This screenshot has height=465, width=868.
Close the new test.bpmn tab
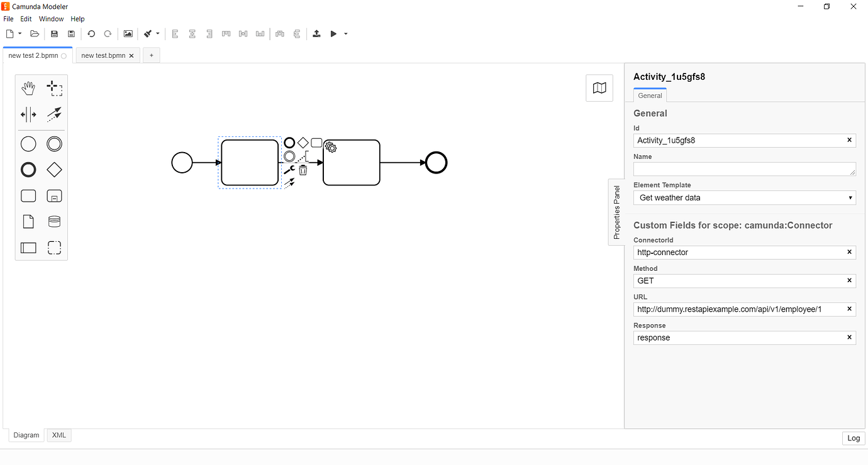pyautogui.click(x=131, y=56)
